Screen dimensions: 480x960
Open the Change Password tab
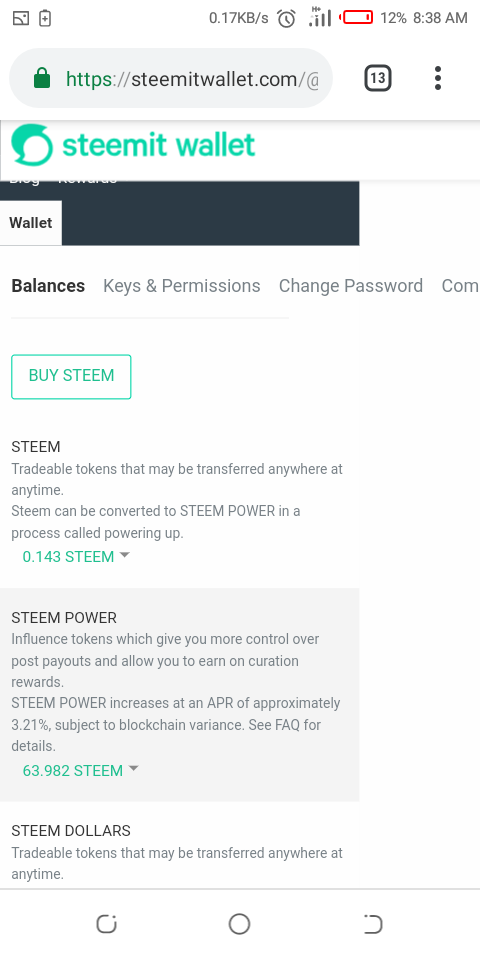(351, 286)
